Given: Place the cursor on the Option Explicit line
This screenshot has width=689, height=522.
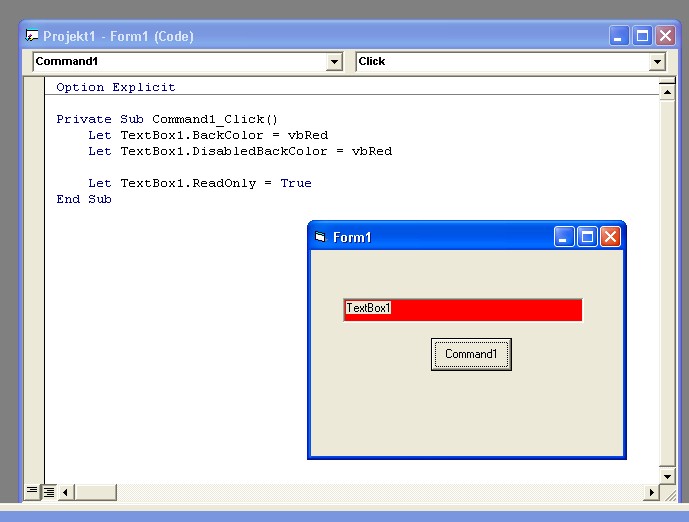Looking at the screenshot, I should (116, 87).
